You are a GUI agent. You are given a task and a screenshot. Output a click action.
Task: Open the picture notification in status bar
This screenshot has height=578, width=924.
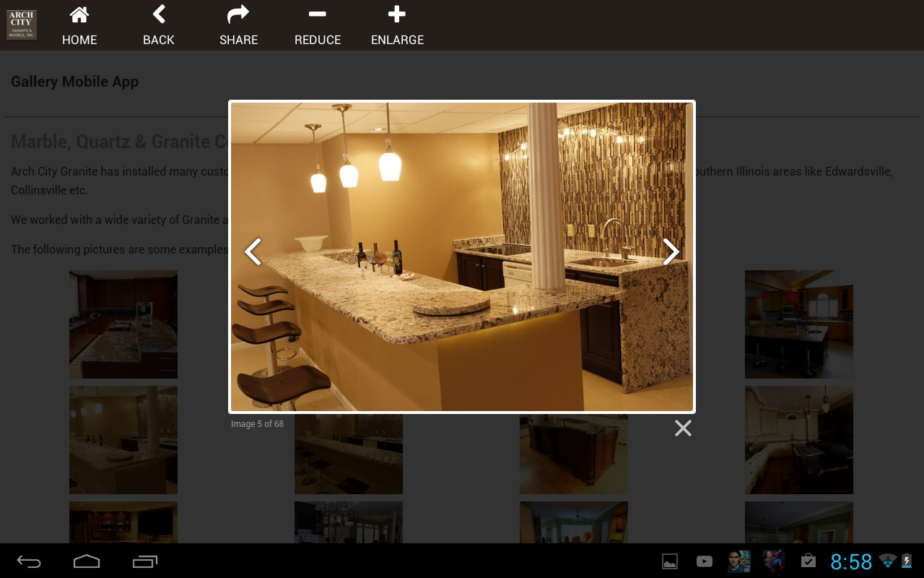[x=670, y=561]
